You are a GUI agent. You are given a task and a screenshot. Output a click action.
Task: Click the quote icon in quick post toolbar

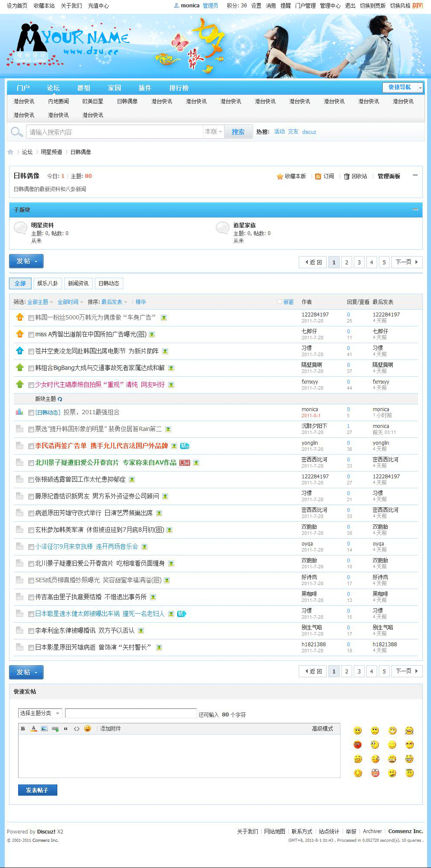coord(66,729)
